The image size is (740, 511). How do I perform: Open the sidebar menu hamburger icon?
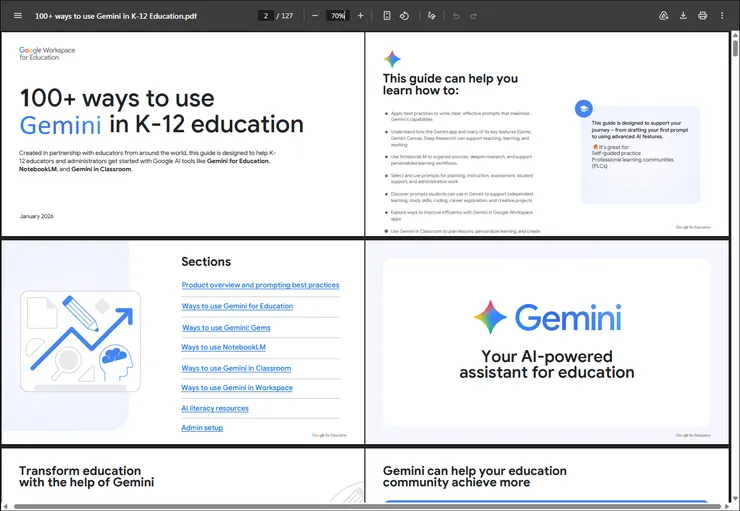[x=18, y=16]
